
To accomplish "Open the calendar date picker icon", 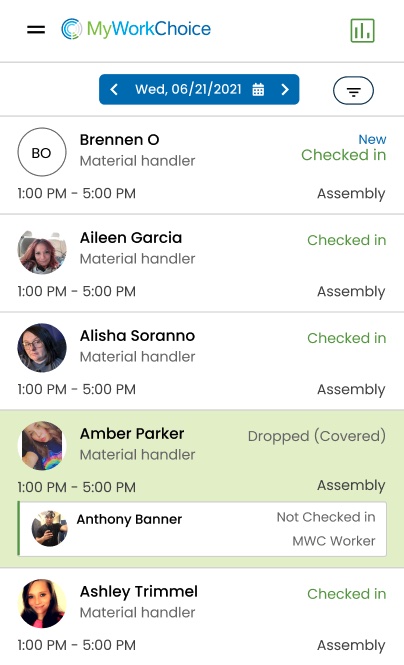I will (258, 89).
